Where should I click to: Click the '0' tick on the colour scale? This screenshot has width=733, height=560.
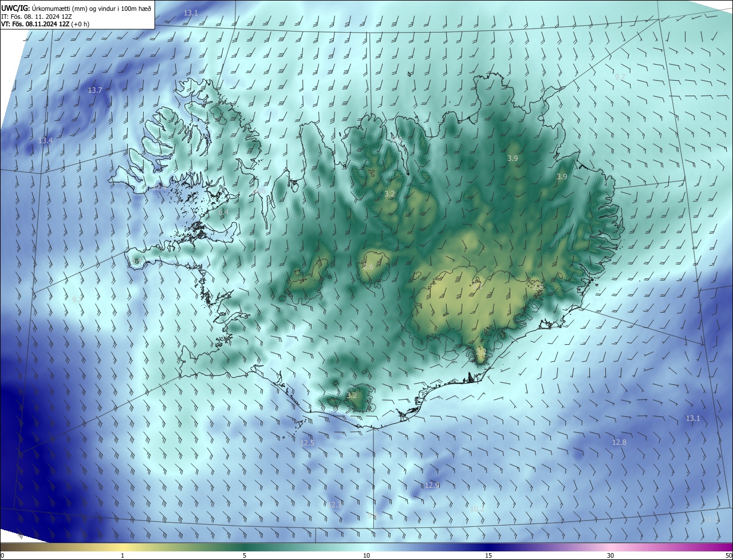(2, 556)
